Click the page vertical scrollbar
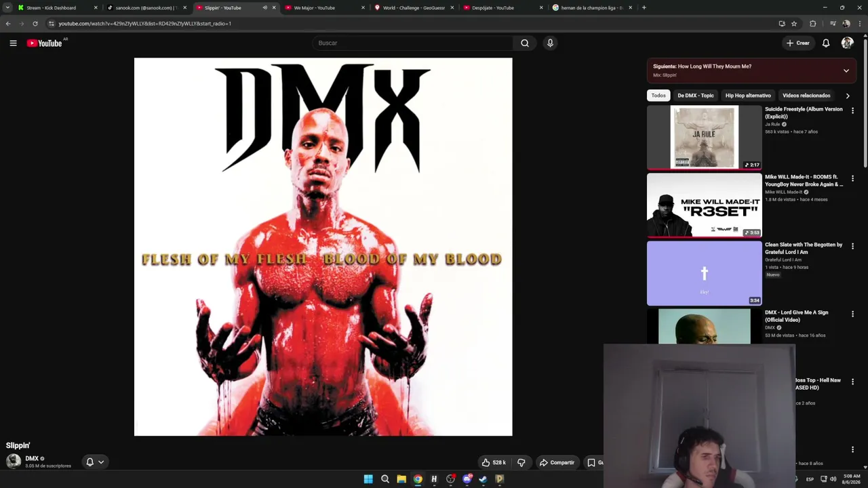This screenshot has width=868, height=488. [865, 102]
